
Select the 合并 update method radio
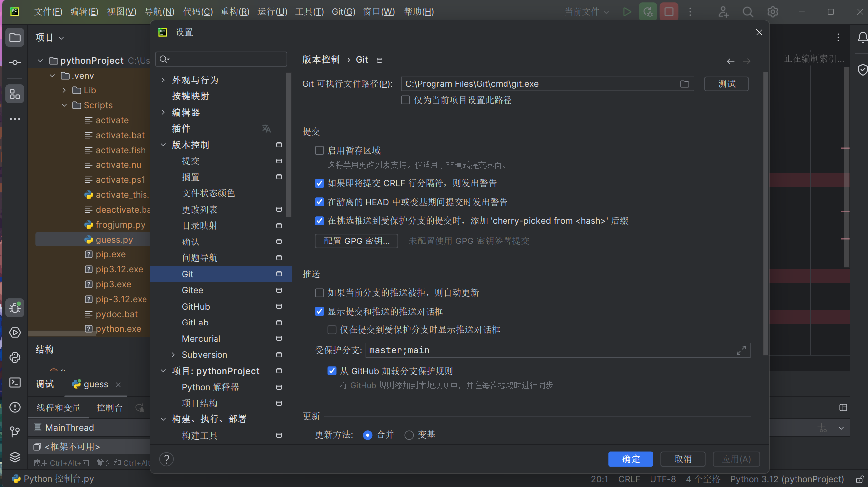(x=368, y=435)
